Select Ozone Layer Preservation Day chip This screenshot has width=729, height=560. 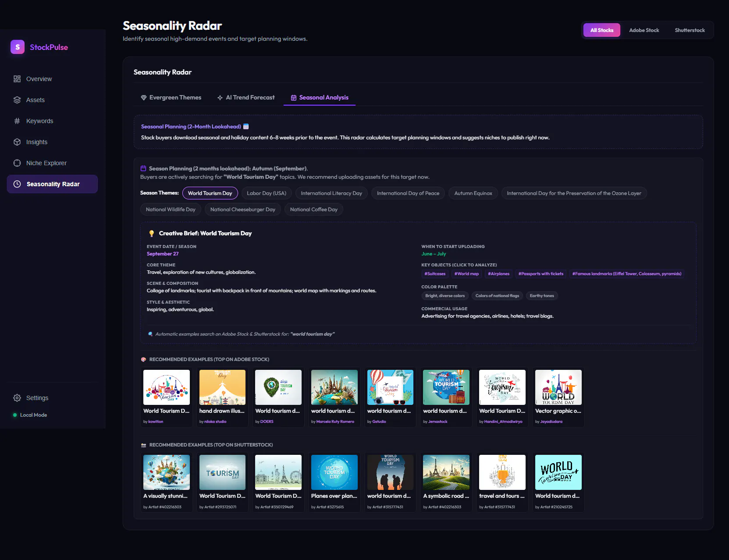click(574, 193)
